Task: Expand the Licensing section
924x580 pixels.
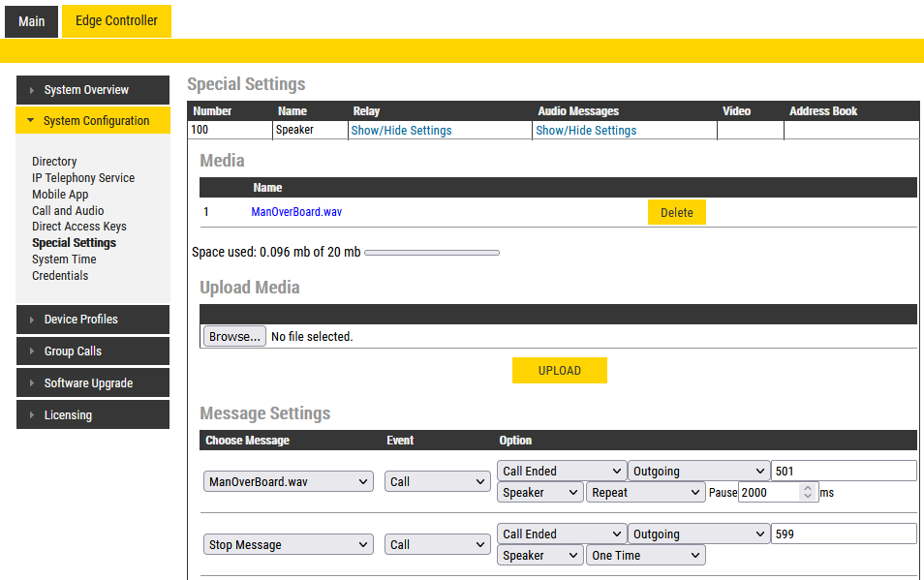Action: [x=93, y=415]
